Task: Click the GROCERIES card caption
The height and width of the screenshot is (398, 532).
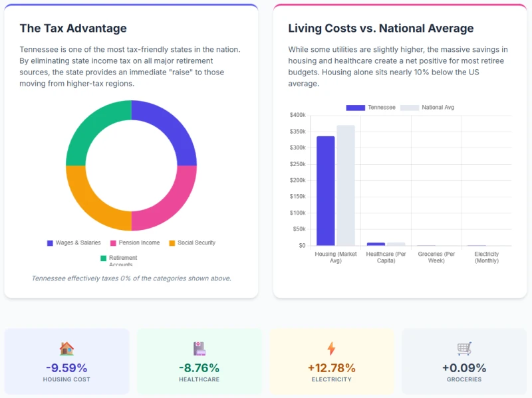Action: click(x=464, y=379)
